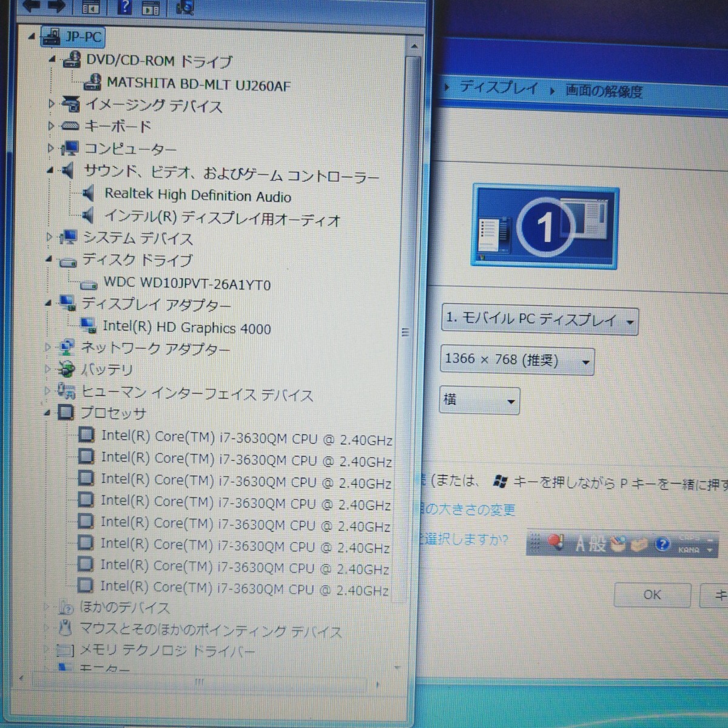Open the モバイル PC ディスプレイ dropdown
The height and width of the screenshot is (728, 728).
(539, 319)
